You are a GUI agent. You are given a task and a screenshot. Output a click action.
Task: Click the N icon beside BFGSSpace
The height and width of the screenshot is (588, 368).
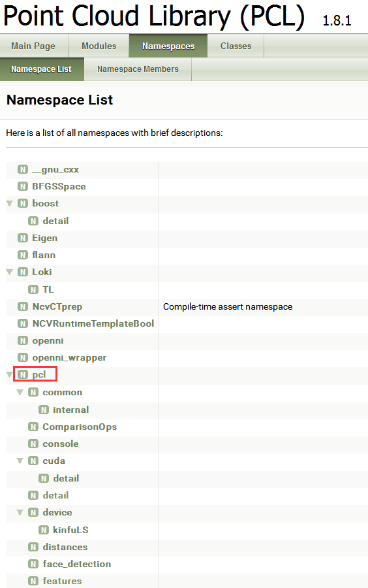pyautogui.click(x=23, y=186)
